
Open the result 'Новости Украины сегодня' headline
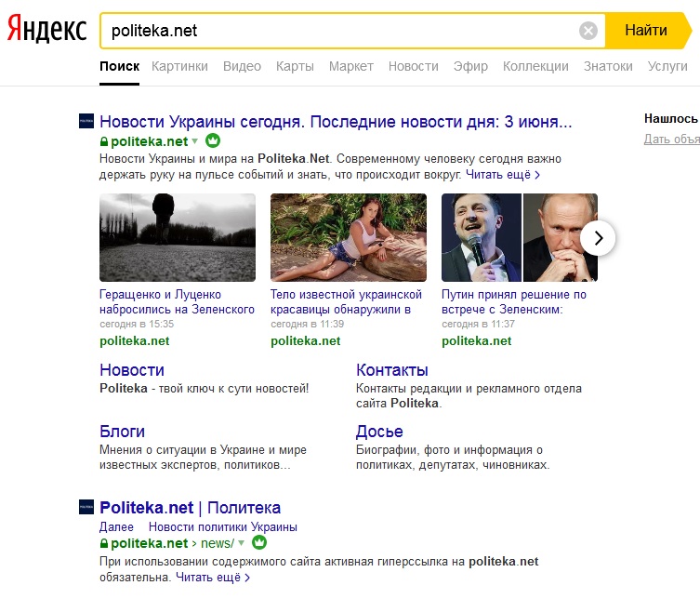[x=336, y=122]
